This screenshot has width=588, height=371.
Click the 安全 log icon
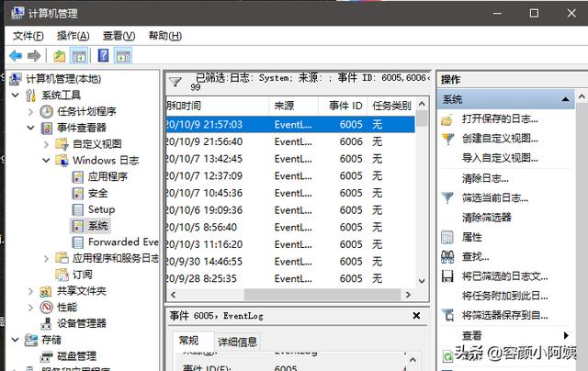pos(77,194)
